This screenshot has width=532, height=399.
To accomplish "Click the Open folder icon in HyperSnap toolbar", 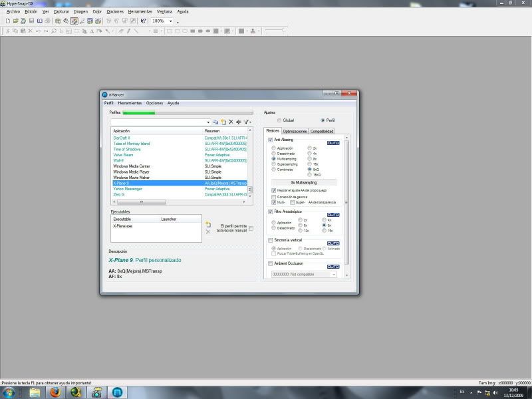I will pos(15,21).
